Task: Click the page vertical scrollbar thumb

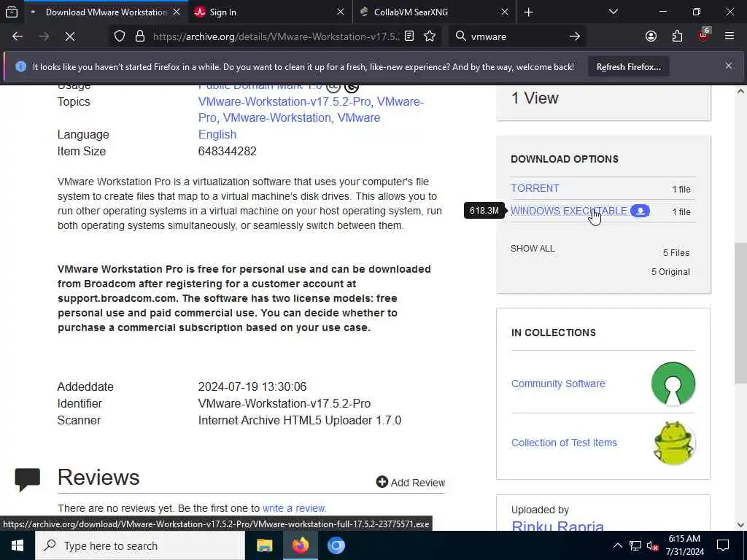Action: [740, 312]
